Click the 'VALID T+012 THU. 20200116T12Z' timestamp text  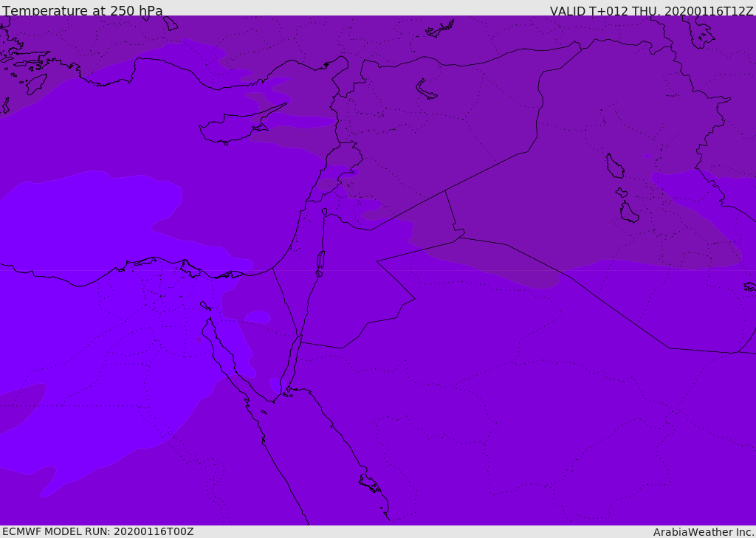(x=651, y=11)
